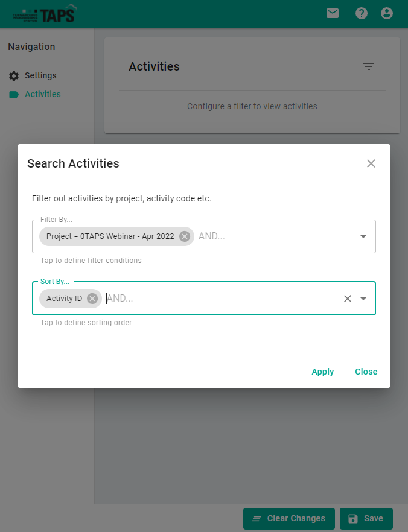This screenshot has width=408, height=532.
Task: Open the user account profile icon
Action: click(x=387, y=13)
